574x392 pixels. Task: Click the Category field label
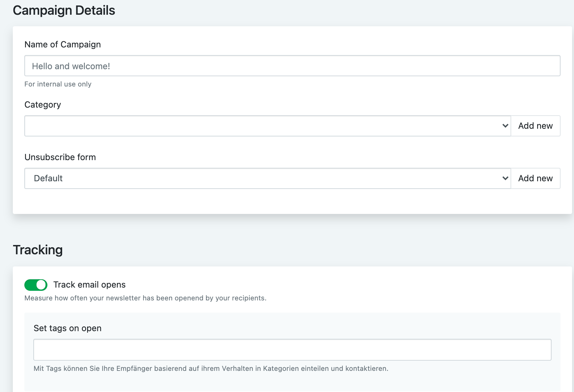[43, 105]
